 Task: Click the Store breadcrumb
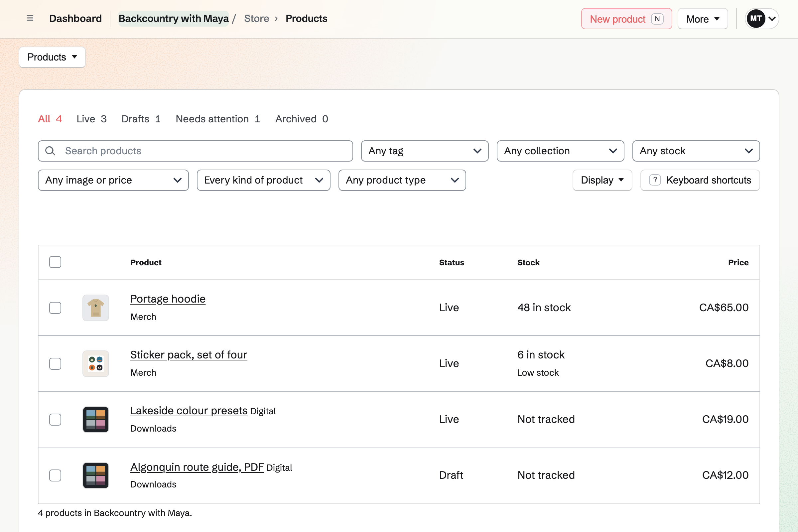pos(256,18)
